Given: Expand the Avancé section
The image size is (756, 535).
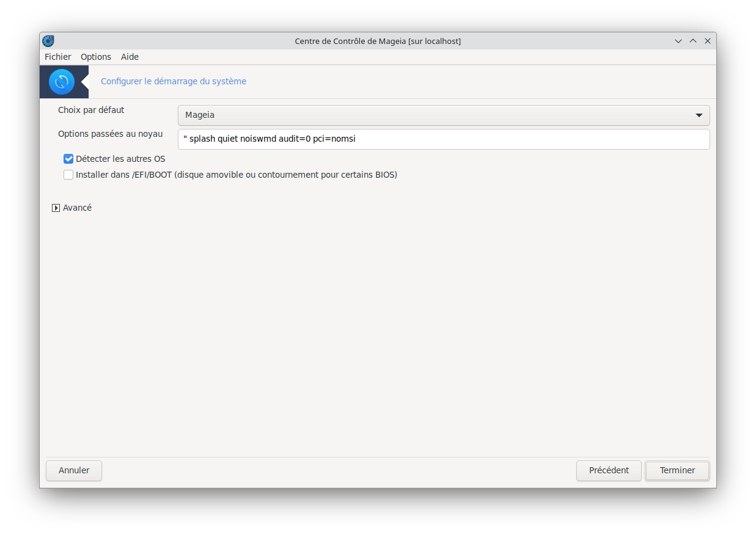Looking at the screenshot, I should pos(56,208).
